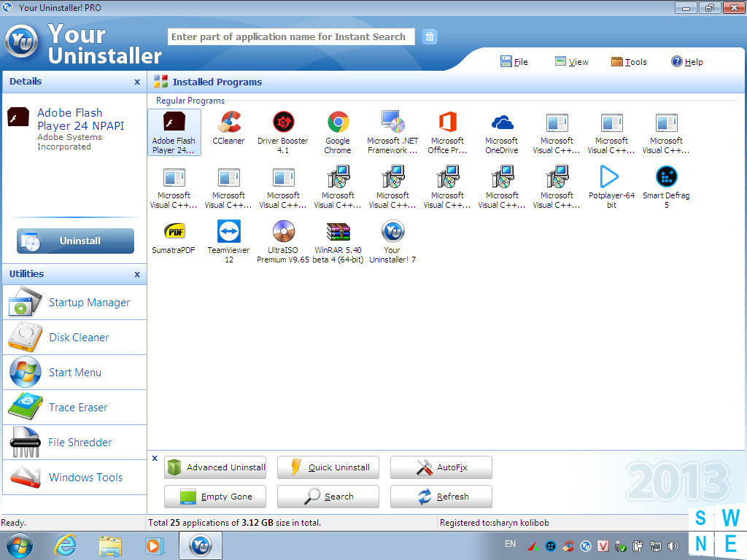Select Microsoft Visual C++ item left of Potplayer
This screenshot has width=747, height=560.
tap(557, 187)
